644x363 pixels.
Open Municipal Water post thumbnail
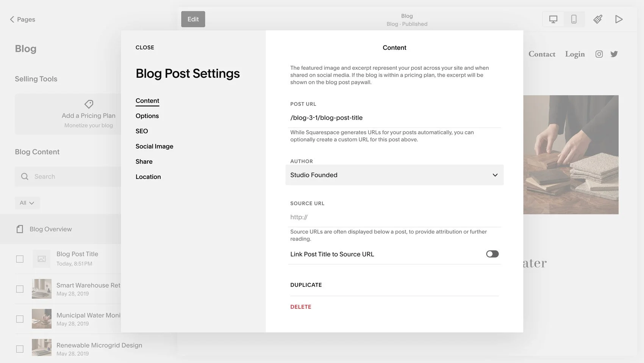click(x=42, y=319)
